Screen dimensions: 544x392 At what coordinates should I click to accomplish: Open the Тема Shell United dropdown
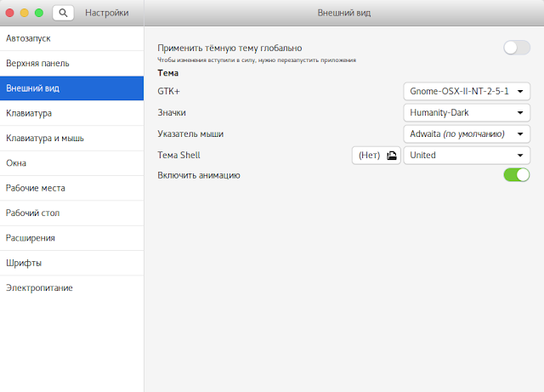pyautogui.click(x=467, y=156)
